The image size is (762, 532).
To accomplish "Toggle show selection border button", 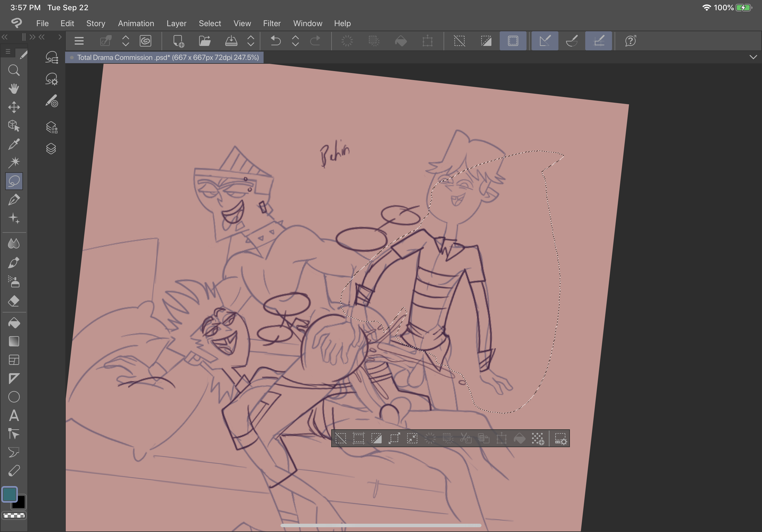I will [x=513, y=41].
